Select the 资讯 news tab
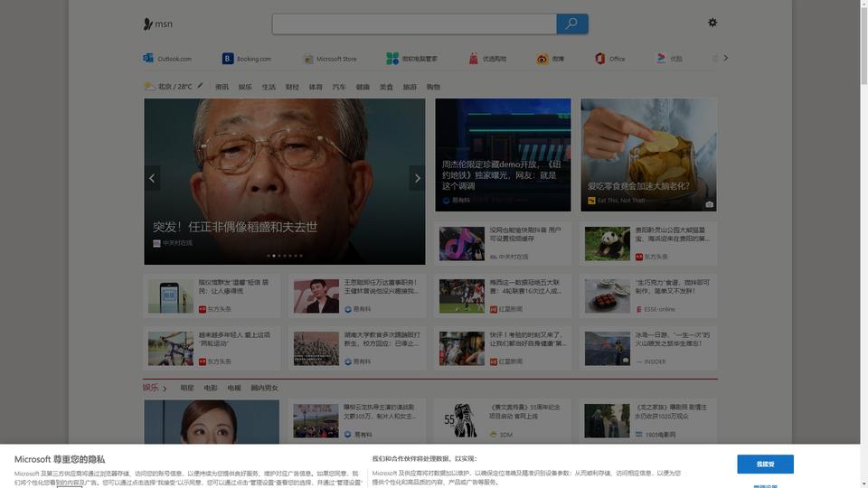This screenshot has height=488, width=868. coord(222,87)
